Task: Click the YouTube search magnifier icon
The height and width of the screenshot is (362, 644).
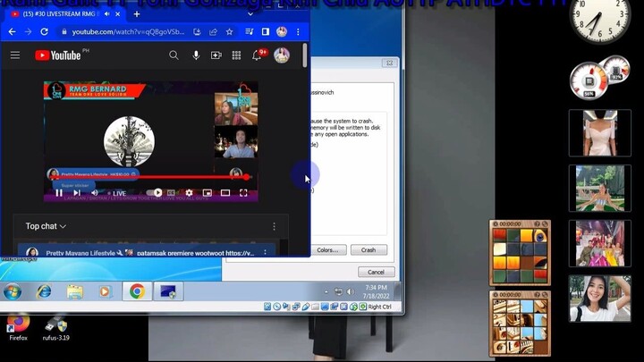Action: (174, 55)
